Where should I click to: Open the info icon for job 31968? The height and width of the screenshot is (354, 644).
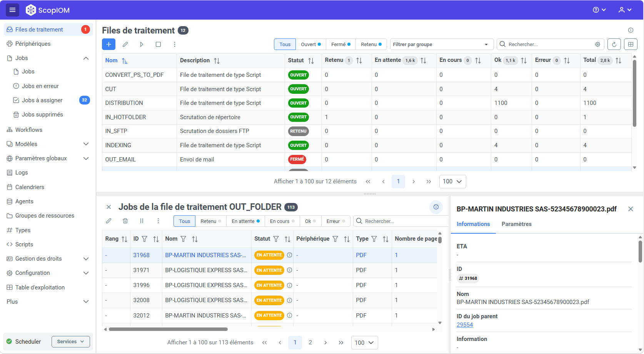click(289, 255)
